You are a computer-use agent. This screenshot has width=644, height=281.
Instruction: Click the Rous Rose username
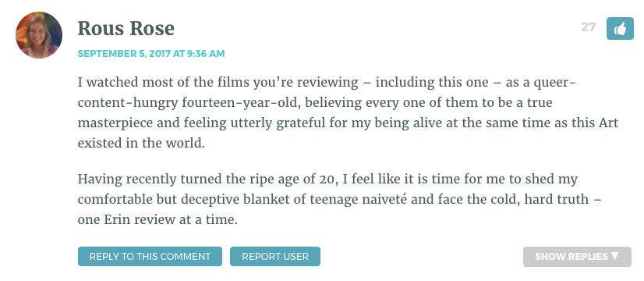126,28
